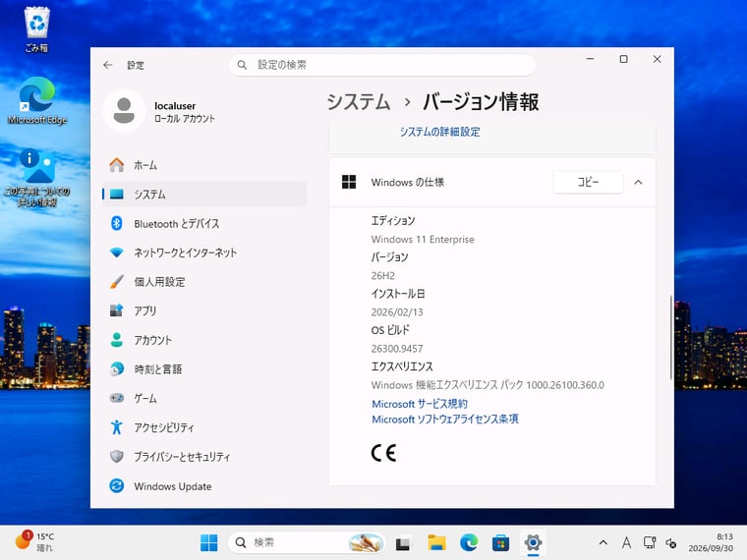Click the アプリ icon in sidebar
This screenshot has width=747, height=560.
pyautogui.click(x=117, y=310)
